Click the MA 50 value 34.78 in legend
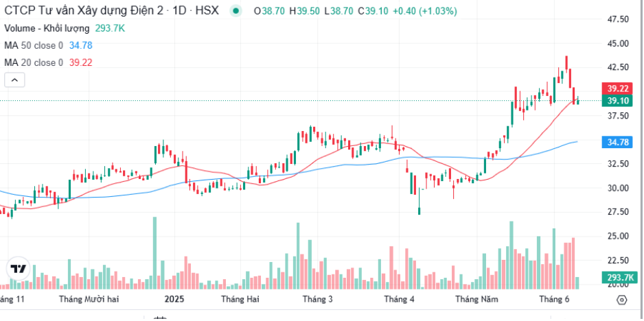The image size is (644, 321). 81,45
